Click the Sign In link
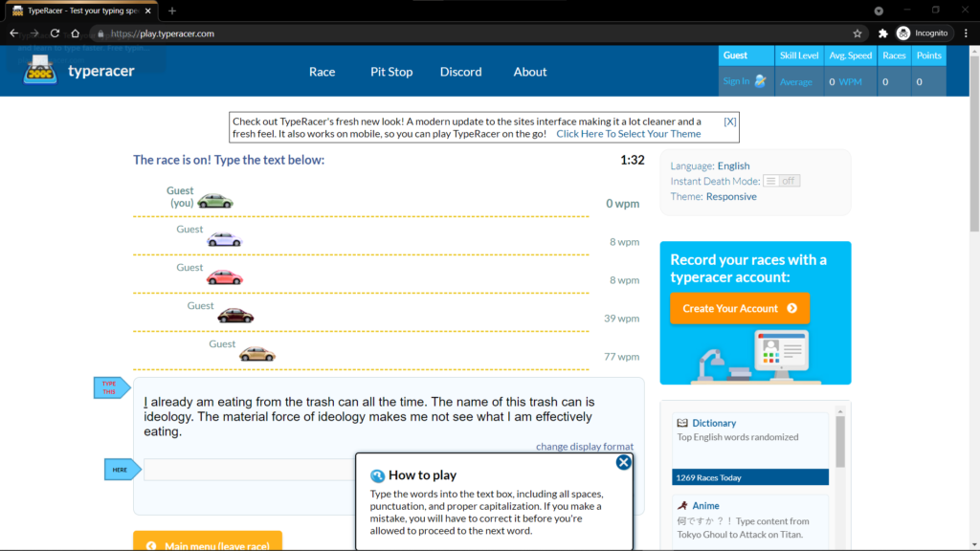Viewport: 980px width, 551px height. click(736, 81)
